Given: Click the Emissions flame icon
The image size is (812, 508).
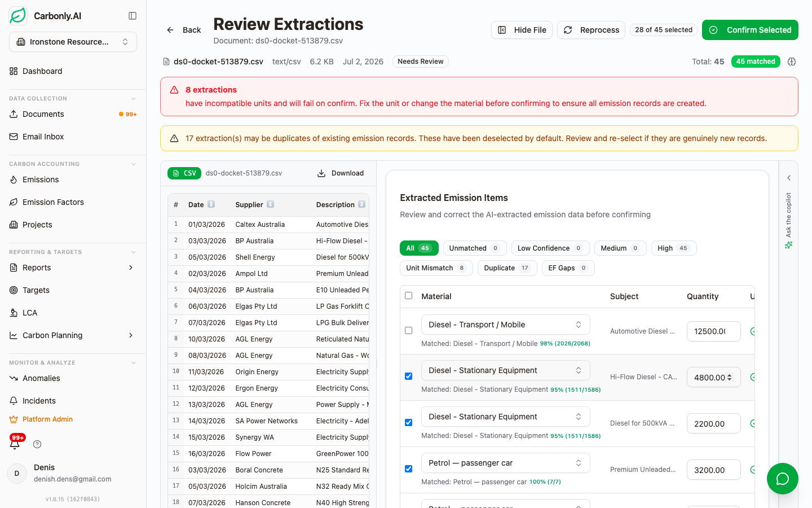Looking at the screenshot, I should pyautogui.click(x=14, y=179).
